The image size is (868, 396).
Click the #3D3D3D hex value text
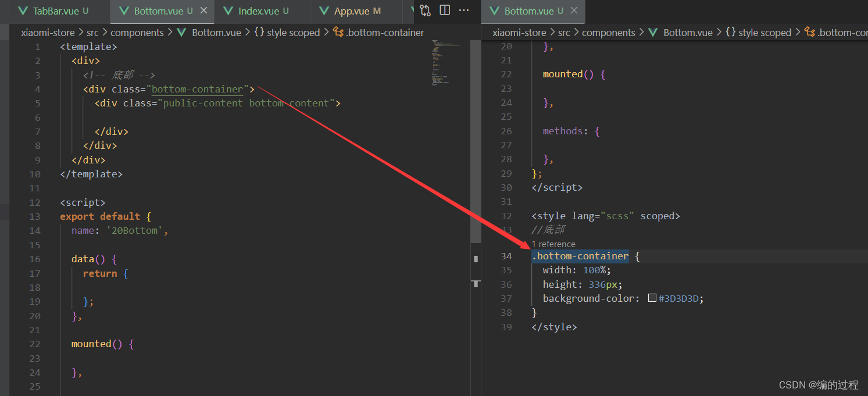678,298
